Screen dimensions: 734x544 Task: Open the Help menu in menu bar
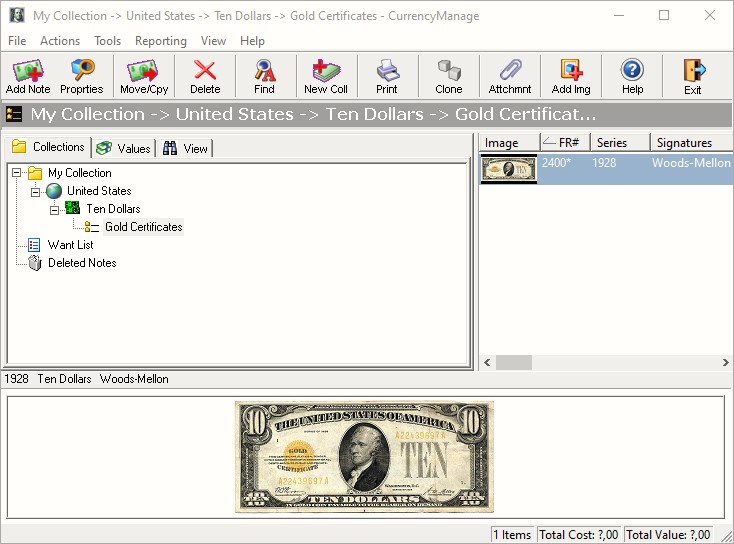point(252,41)
